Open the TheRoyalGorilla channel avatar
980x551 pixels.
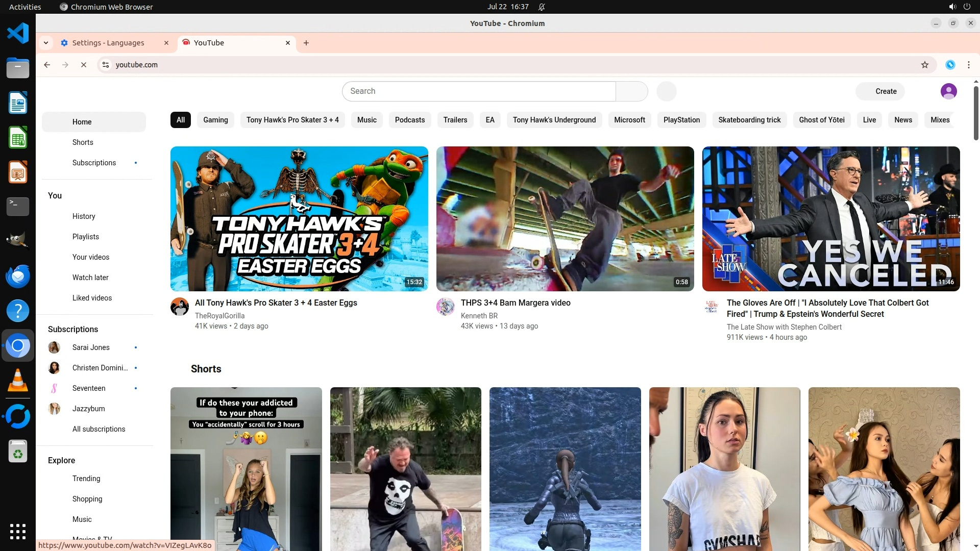tap(180, 307)
